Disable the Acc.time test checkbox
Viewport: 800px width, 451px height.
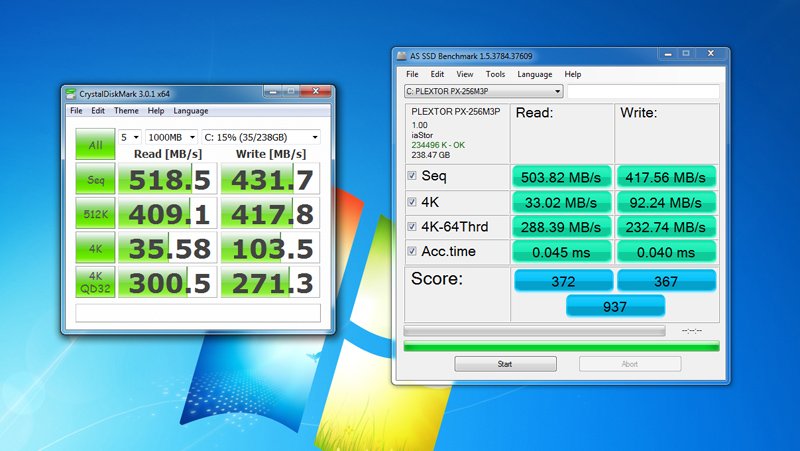pos(413,250)
